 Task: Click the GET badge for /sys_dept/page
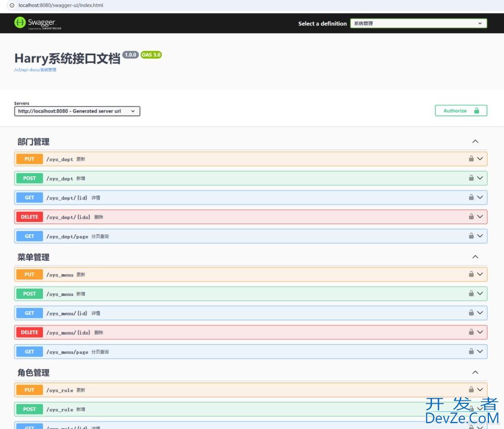tap(29, 236)
